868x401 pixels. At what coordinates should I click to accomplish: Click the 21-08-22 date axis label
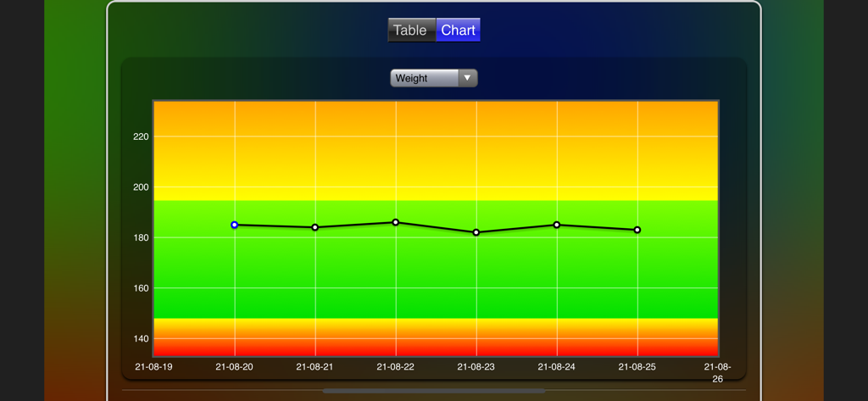coord(395,366)
